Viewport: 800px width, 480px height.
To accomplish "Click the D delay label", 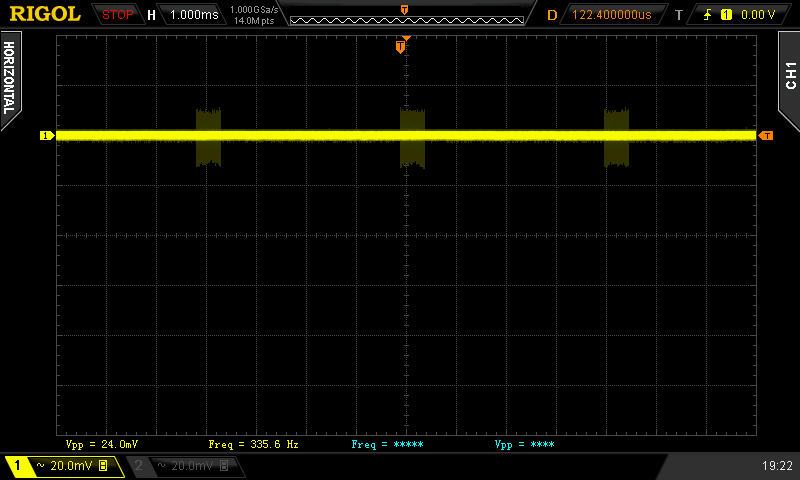I will click(552, 15).
